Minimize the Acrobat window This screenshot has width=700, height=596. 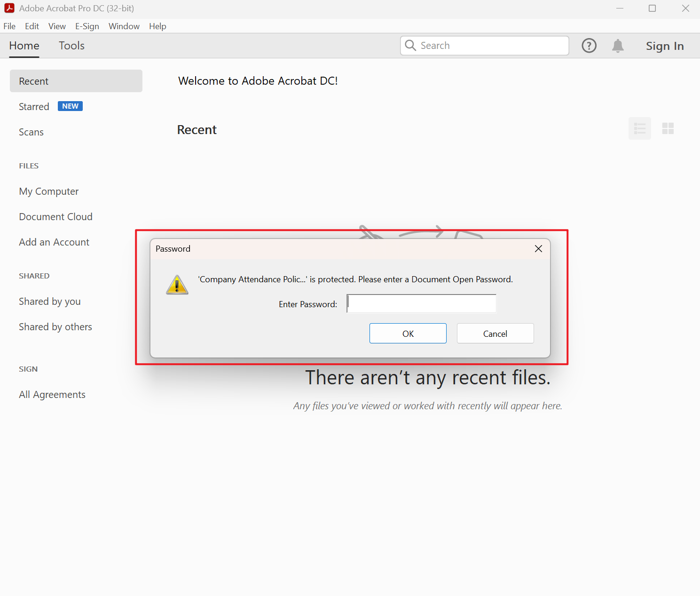pos(620,8)
